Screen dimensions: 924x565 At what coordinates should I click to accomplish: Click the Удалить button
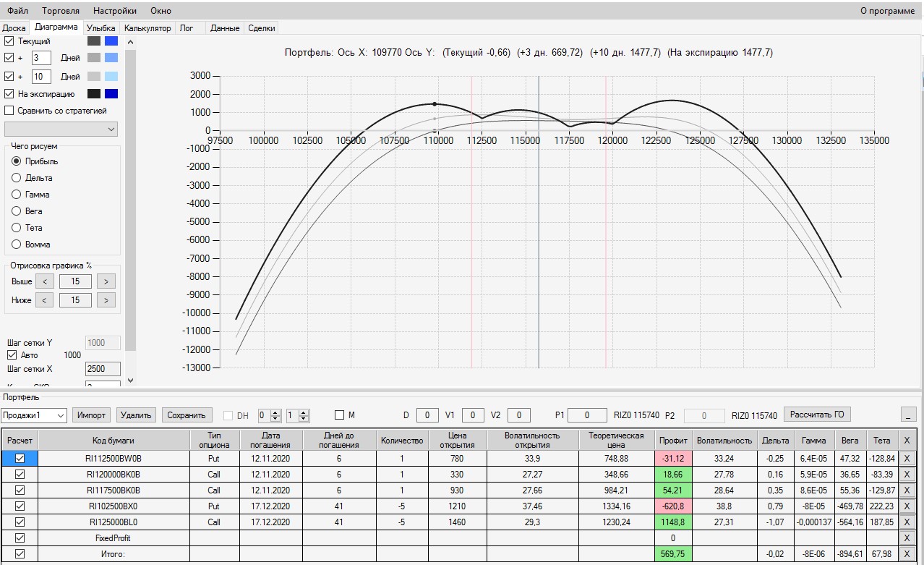pos(136,415)
